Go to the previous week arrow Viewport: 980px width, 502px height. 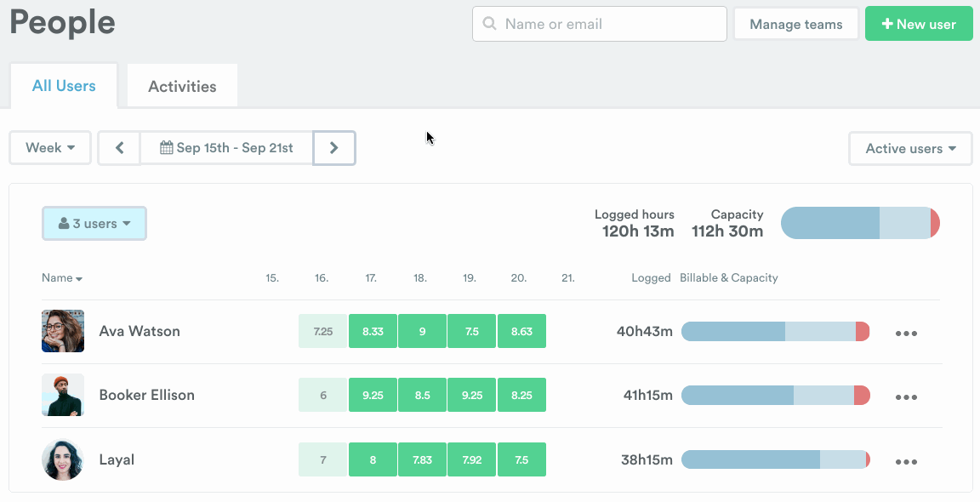click(119, 148)
